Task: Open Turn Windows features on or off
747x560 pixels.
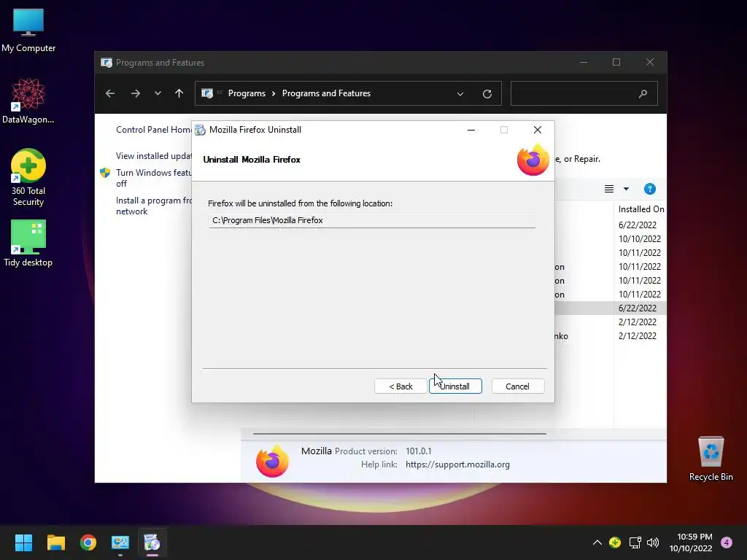Action: tap(153, 178)
